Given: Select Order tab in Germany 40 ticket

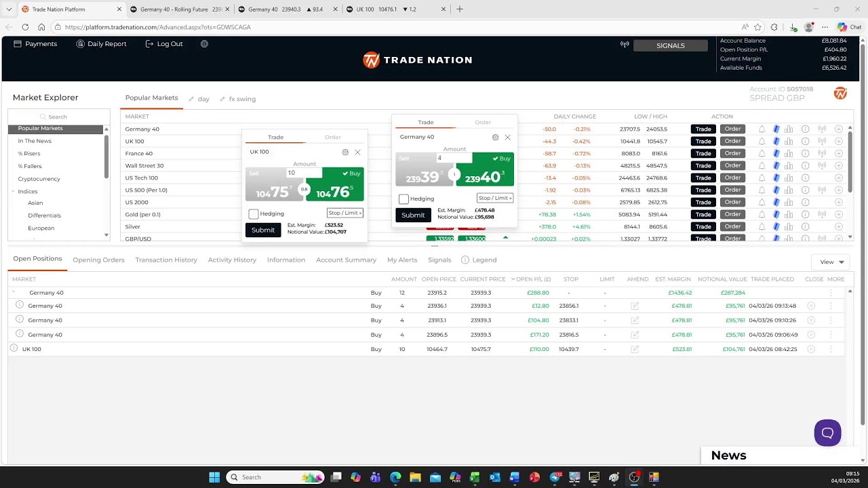Looking at the screenshot, I should [x=483, y=122].
